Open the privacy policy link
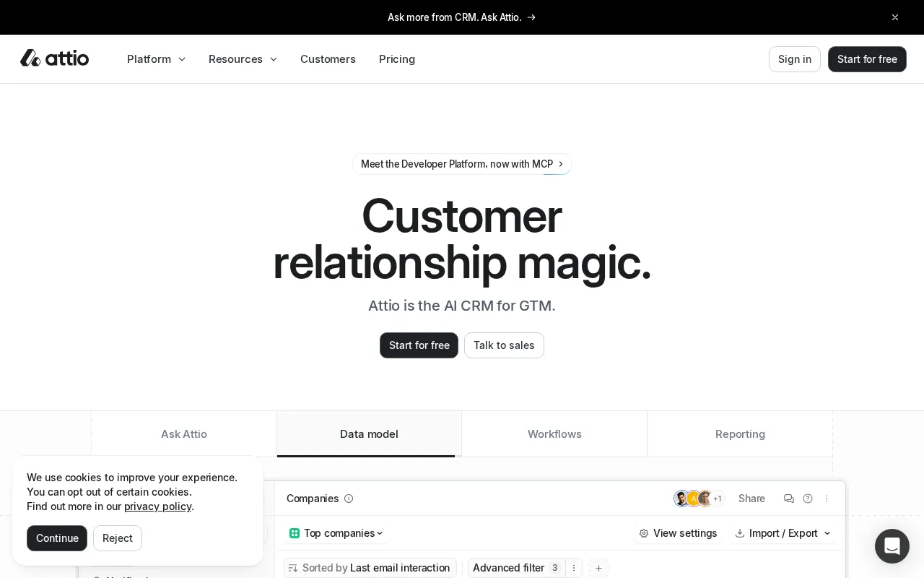924x578 pixels. [157, 506]
